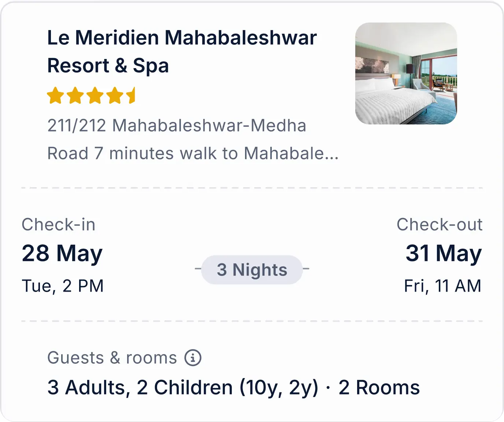Open the hotel room photo thumbnail

[406, 73]
